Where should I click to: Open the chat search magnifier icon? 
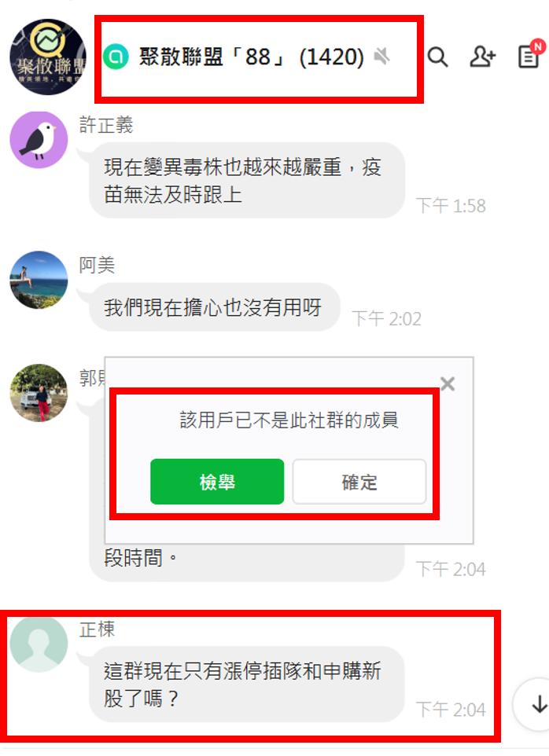(437, 57)
